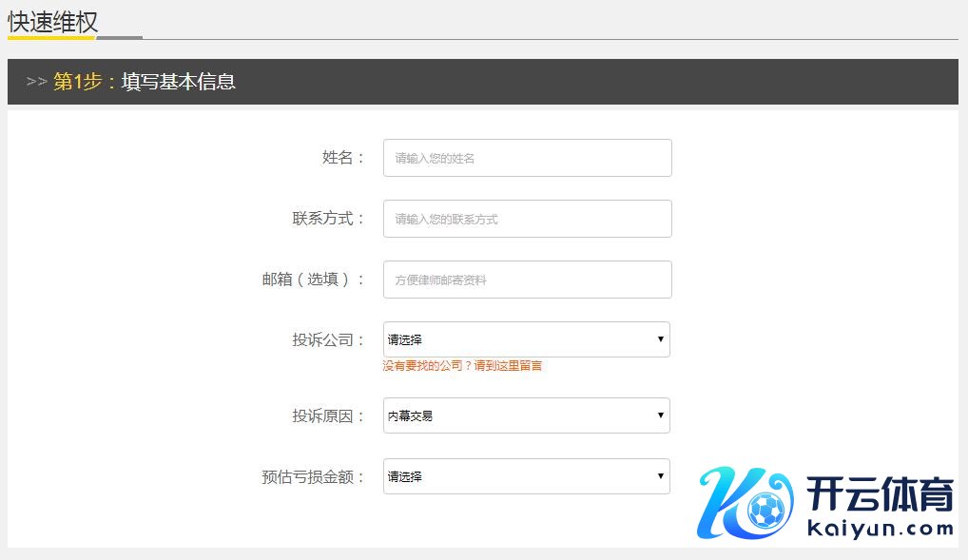This screenshot has height=560, width=968.
Task: Click the 联系方式 field label
Action: point(328,219)
